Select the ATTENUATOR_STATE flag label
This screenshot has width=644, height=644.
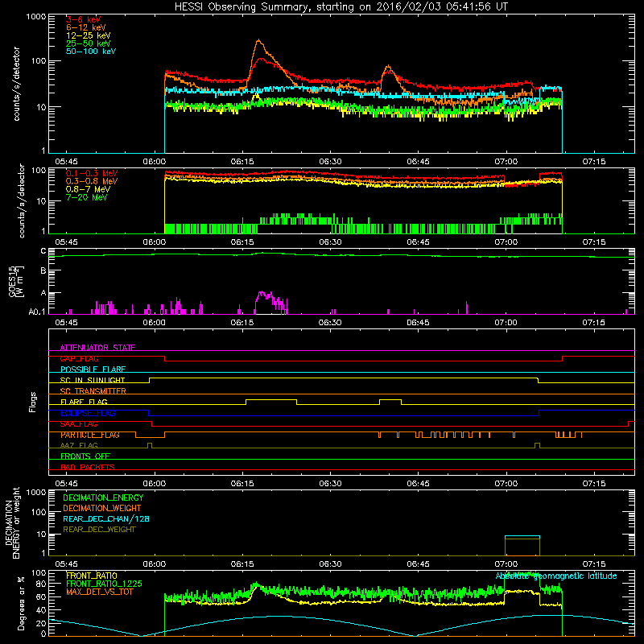(x=97, y=348)
